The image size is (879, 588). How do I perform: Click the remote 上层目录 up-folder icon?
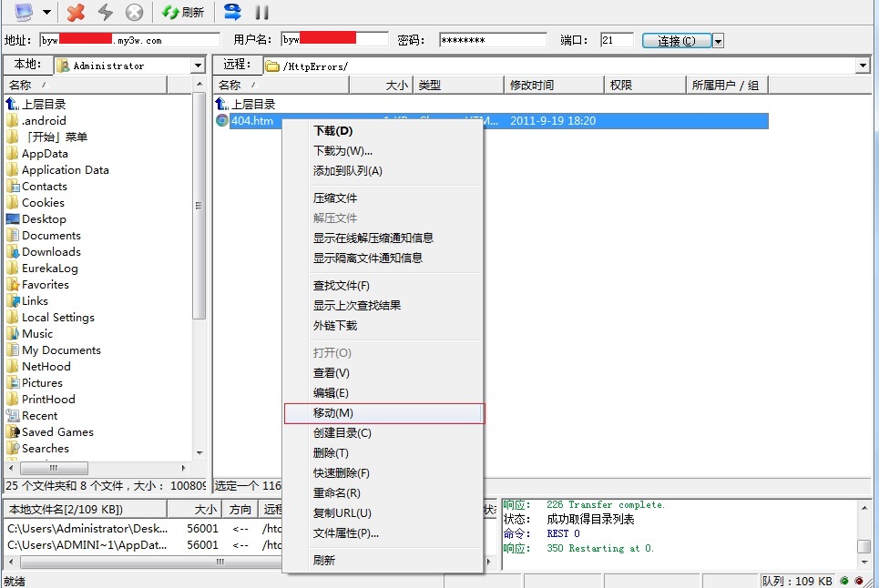221,104
